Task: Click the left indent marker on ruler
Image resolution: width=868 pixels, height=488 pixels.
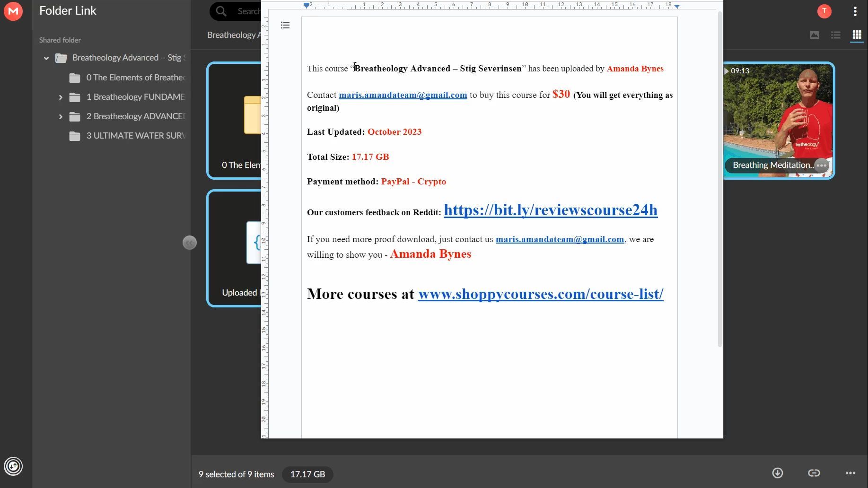Action: (307, 6)
